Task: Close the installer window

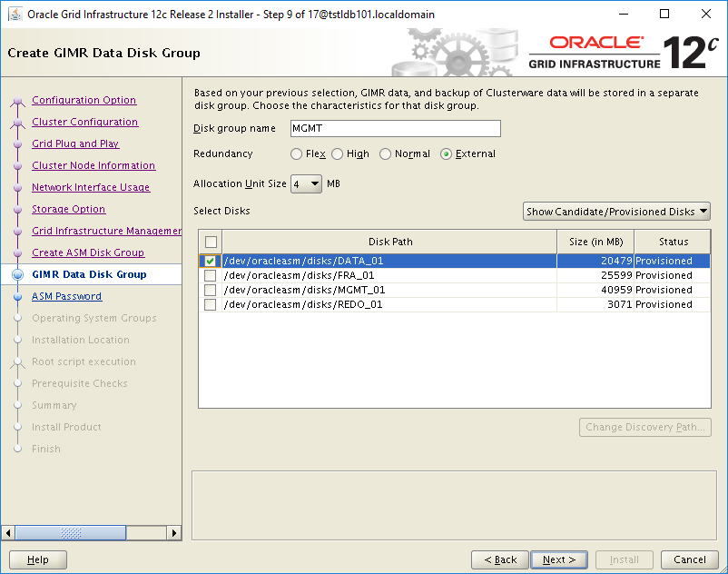Action: coord(705,14)
